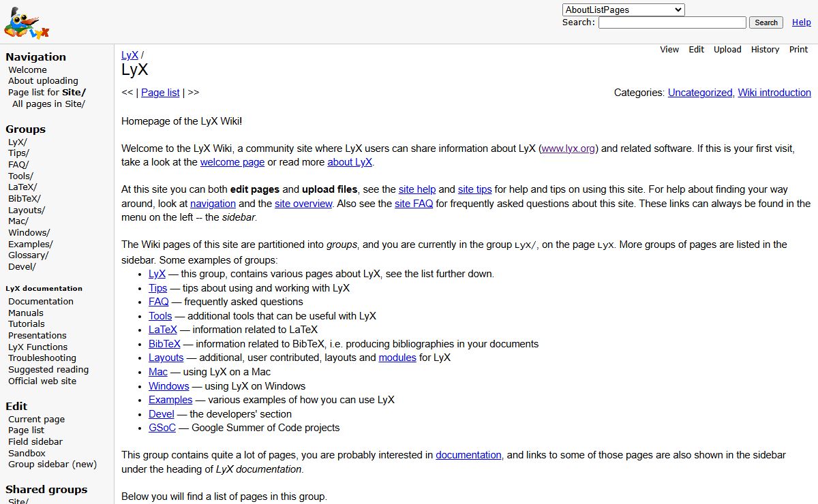Open Manuals in sidebar
Viewport: 818px width, 504px height.
pyautogui.click(x=26, y=313)
